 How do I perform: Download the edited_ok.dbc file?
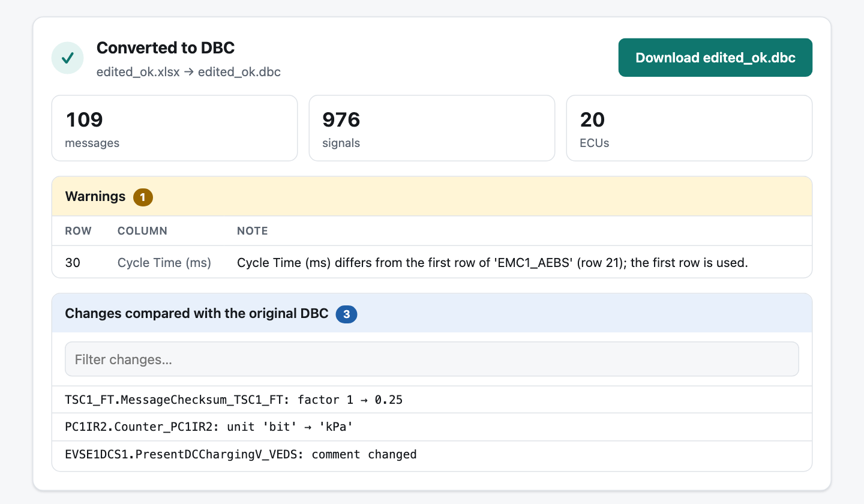[715, 58]
